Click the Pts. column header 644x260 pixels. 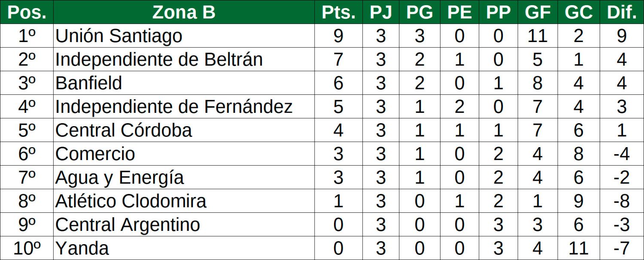[x=338, y=12]
